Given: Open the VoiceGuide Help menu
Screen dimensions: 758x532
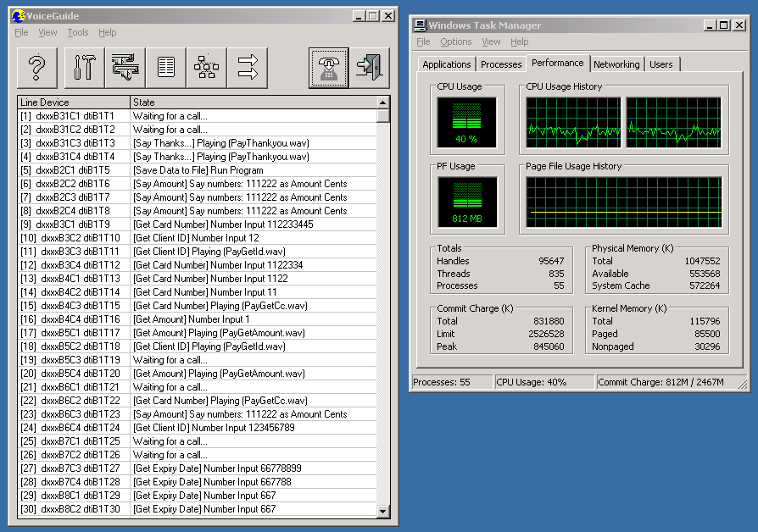Looking at the screenshot, I should (x=108, y=32).
